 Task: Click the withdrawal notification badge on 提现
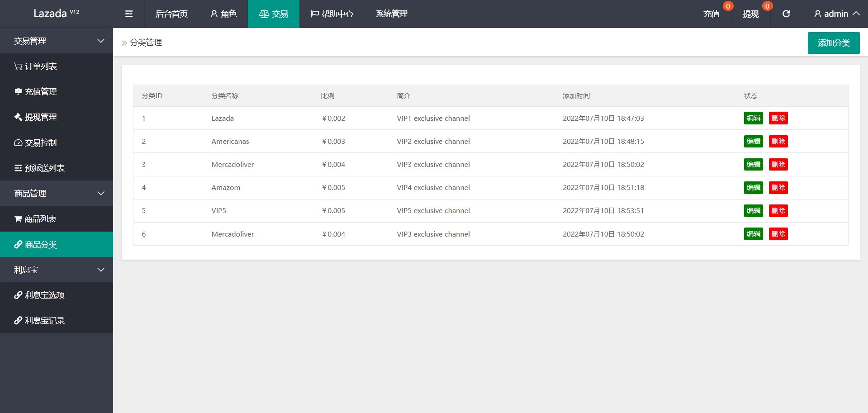767,6
